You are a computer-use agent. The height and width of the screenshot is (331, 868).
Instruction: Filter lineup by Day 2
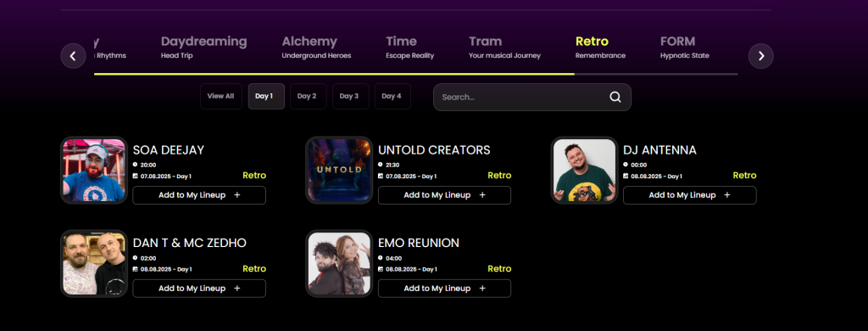[308, 97]
